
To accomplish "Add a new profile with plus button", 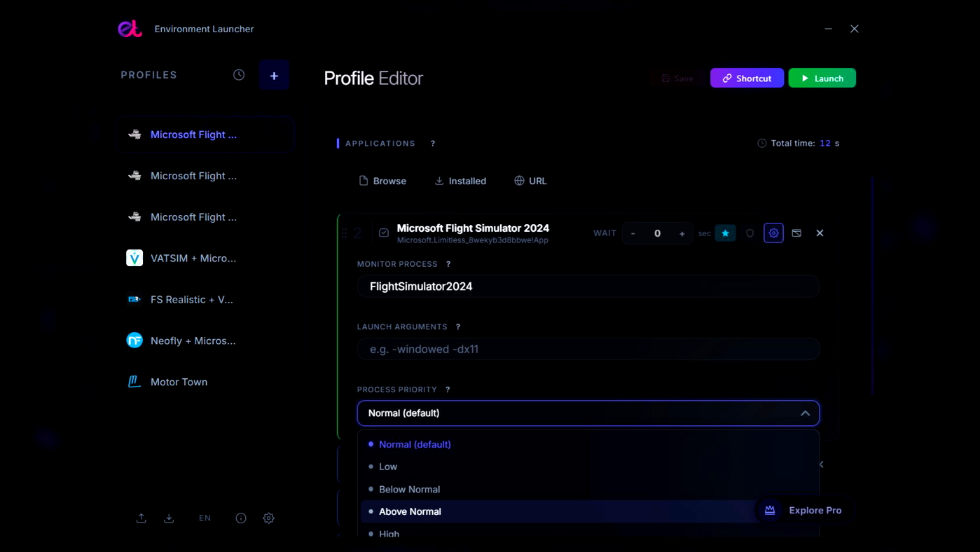I will (274, 76).
